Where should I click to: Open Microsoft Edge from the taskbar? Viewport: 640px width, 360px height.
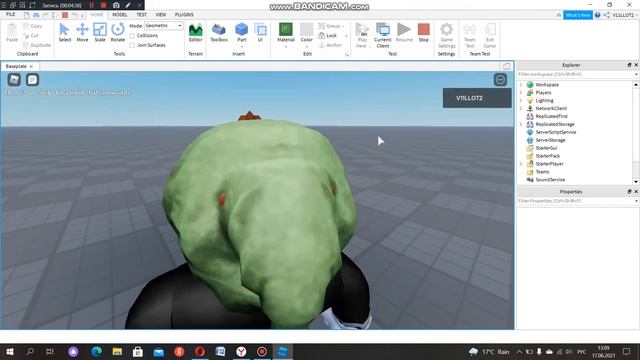pos(96,351)
